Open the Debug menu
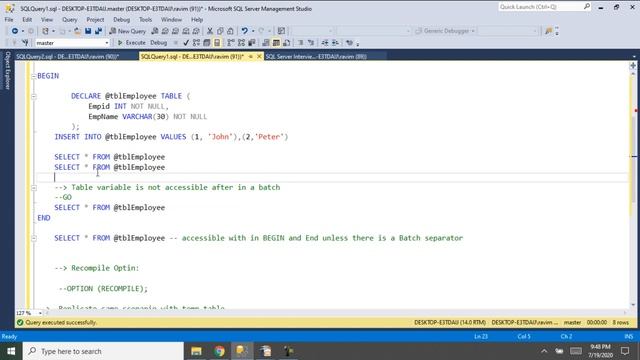 click(121, 20)
